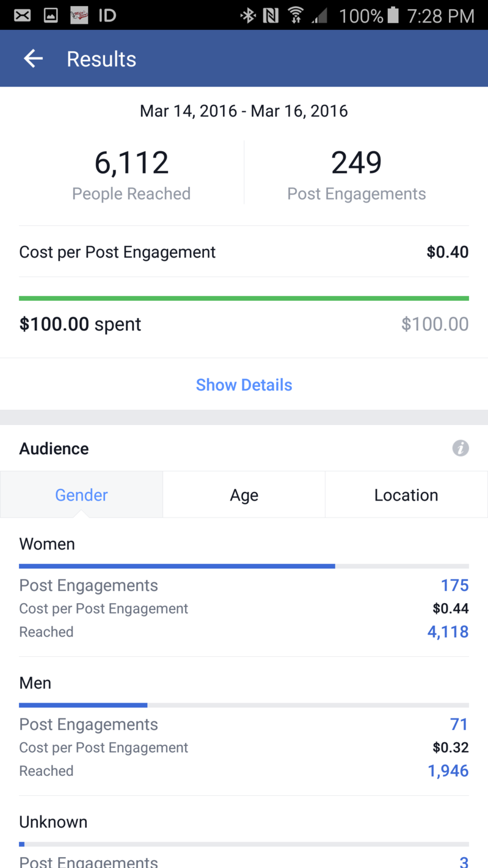Tap the NFC icon in status bar
Viewport: 488px width, 868px height.
tap(271, 15)
